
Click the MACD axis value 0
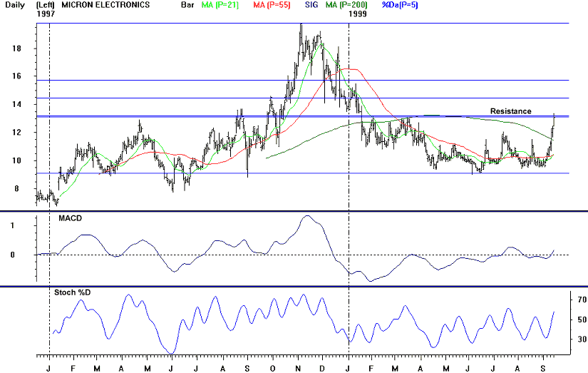pos(13,255)
